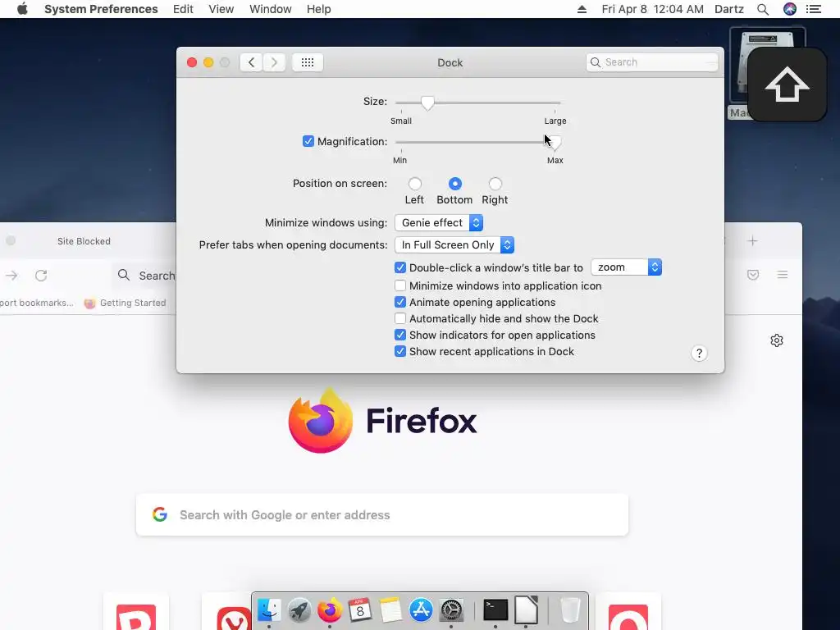This screenshot has height=630, width=840.
Task: Uncheck the Magnification checkbox
Action: click(308, 141)
